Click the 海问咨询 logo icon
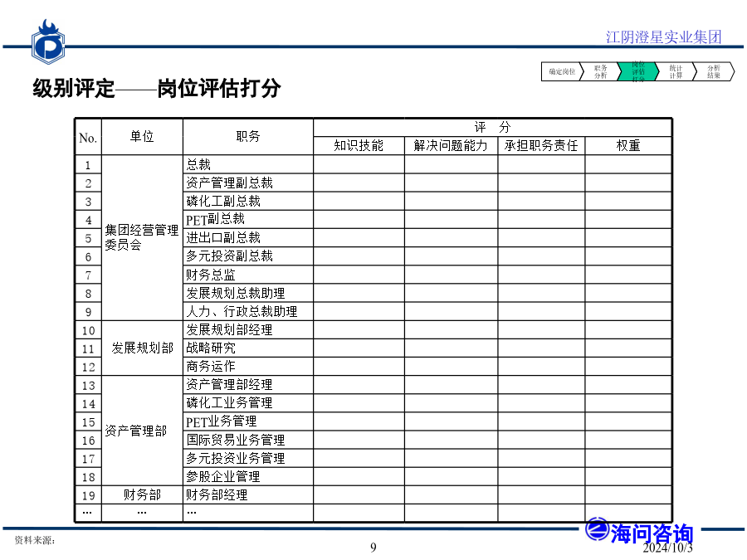The height and width of the screenshot is (560, 747). 597,530
